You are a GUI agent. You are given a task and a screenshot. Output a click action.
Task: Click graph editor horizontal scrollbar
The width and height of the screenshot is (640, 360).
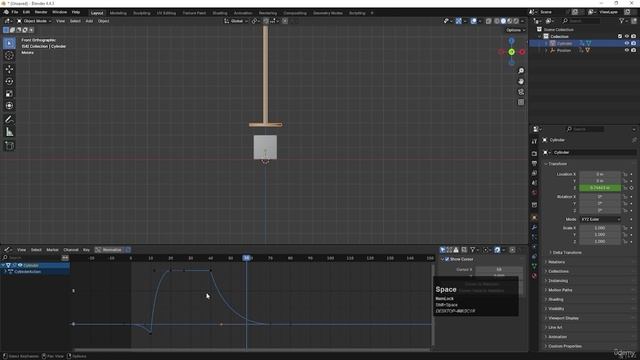252,350
